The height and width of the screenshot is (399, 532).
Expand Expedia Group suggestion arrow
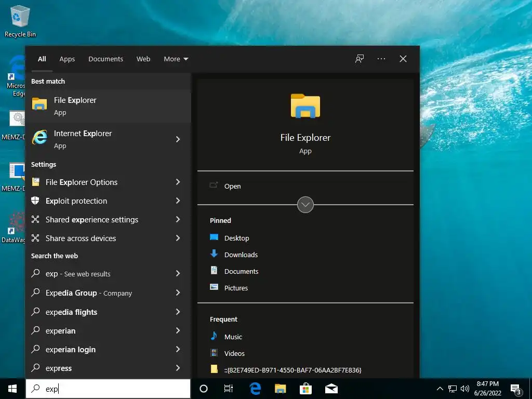(x=178, y=292)
